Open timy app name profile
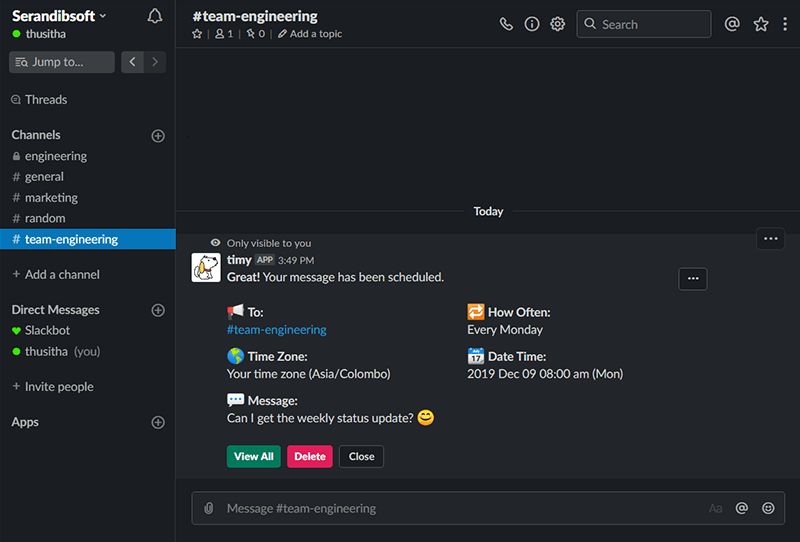800x542 pixels. coord(239,260)
